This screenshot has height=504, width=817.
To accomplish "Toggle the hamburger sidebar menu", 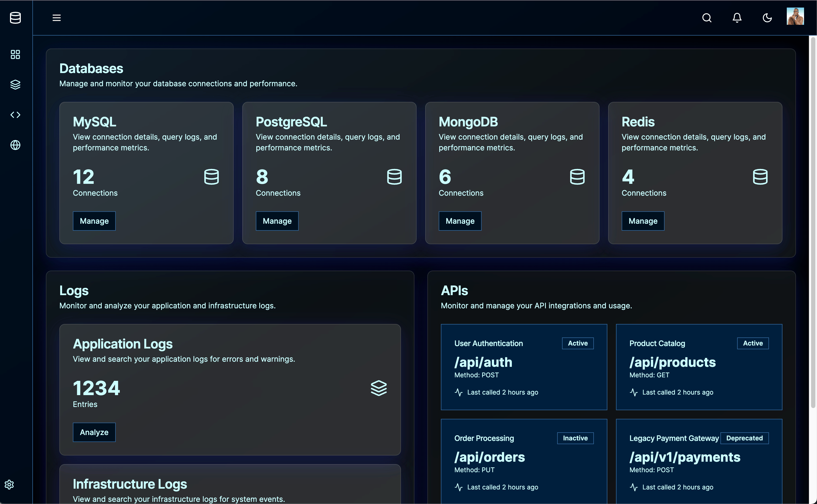I will pos(57,18).
